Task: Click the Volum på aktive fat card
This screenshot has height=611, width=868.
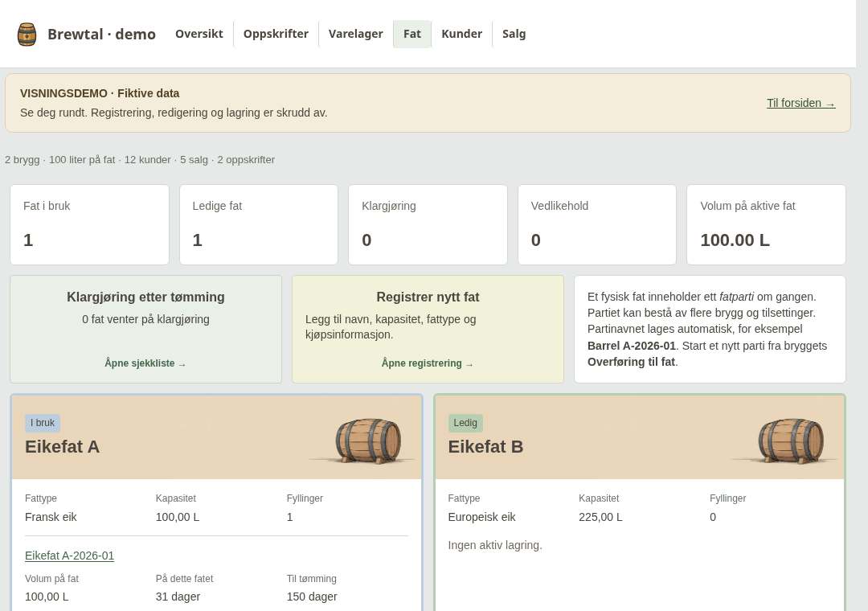Action: pos(766,224)
